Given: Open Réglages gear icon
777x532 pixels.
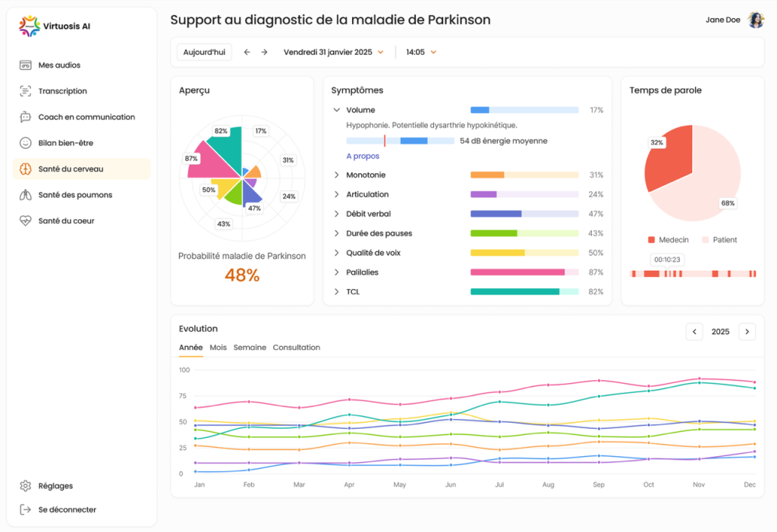Looking at the screenshot, I should (25, 486).
